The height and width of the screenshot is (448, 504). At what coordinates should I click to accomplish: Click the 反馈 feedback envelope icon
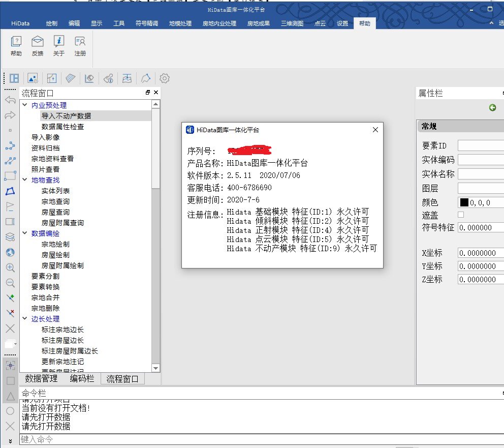pos(38,46)
